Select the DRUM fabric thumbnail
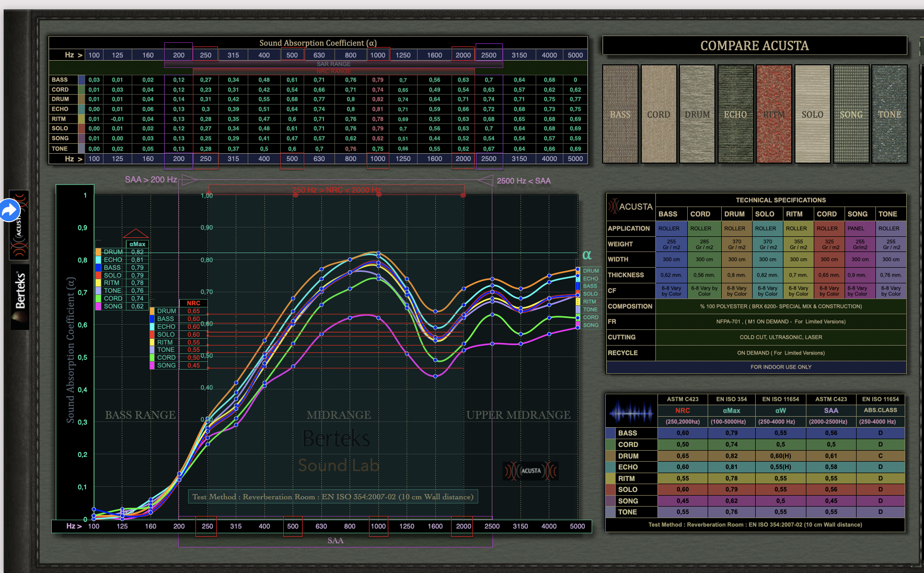Screen dimensions: 924x573 (x=697, y=114)
